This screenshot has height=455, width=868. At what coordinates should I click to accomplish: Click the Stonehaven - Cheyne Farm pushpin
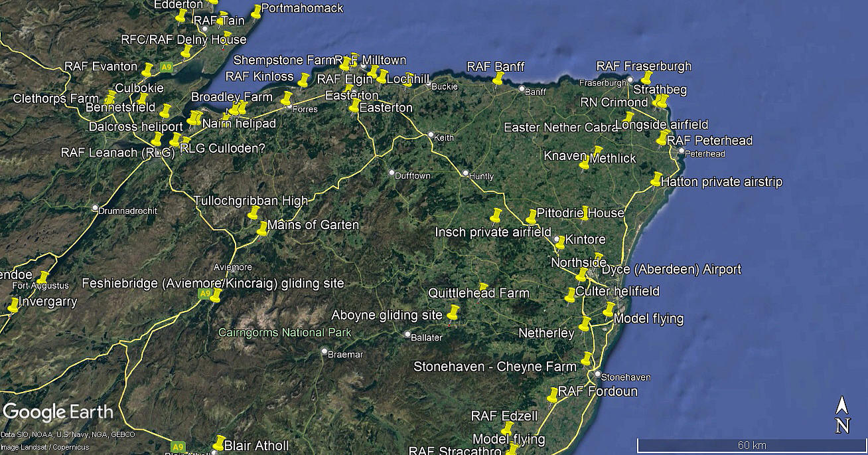coord(587,359)
